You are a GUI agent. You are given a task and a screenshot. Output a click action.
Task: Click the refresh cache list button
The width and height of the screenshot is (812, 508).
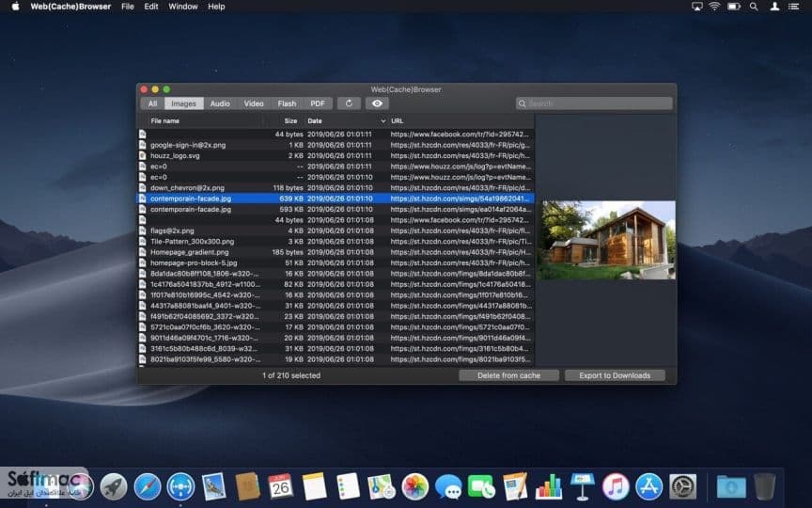[x=349, y=103]
